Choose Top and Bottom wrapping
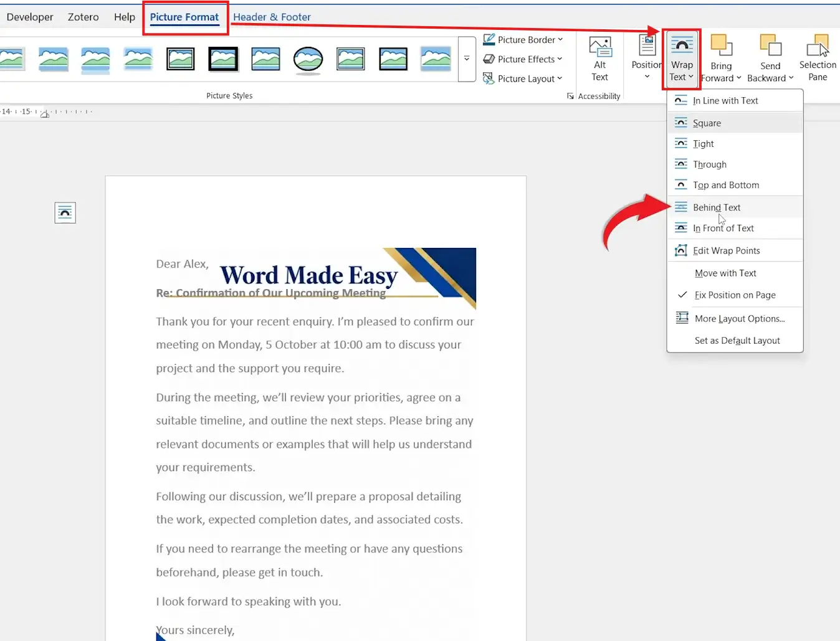 (x=735, y=185)
